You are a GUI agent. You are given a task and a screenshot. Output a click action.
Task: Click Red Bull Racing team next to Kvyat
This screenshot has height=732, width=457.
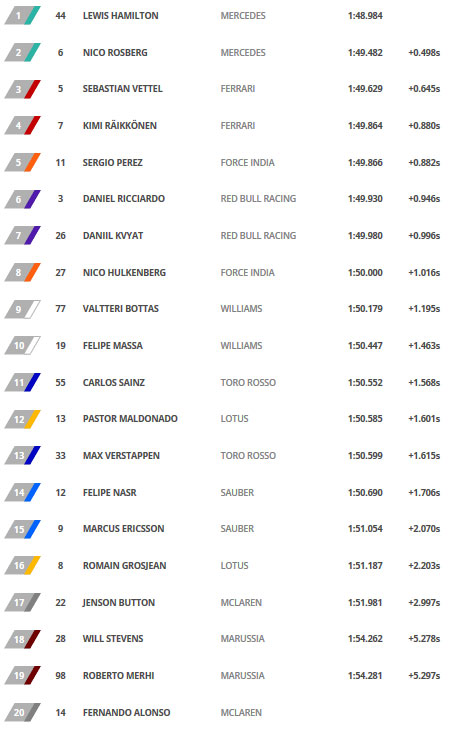258,236
